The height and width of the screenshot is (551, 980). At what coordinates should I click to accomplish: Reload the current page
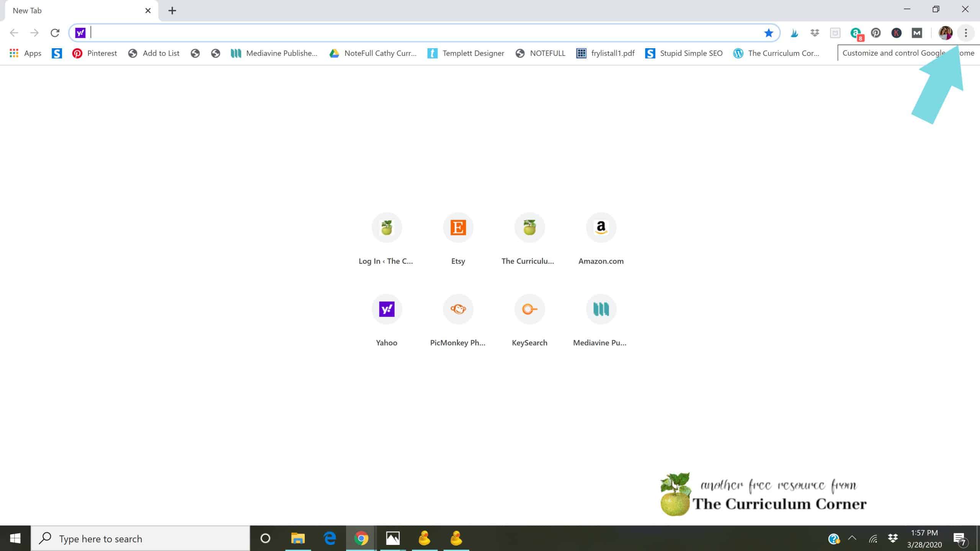tap(55, 33)
